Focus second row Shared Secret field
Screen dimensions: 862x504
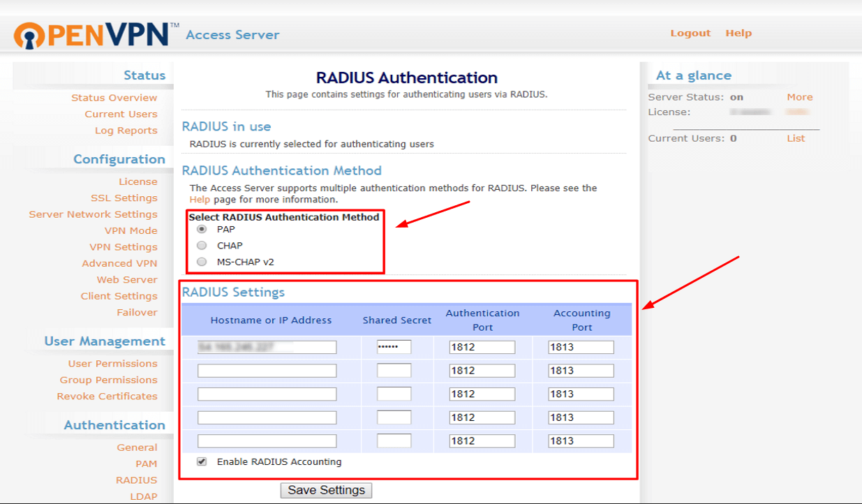coord(394,371)
